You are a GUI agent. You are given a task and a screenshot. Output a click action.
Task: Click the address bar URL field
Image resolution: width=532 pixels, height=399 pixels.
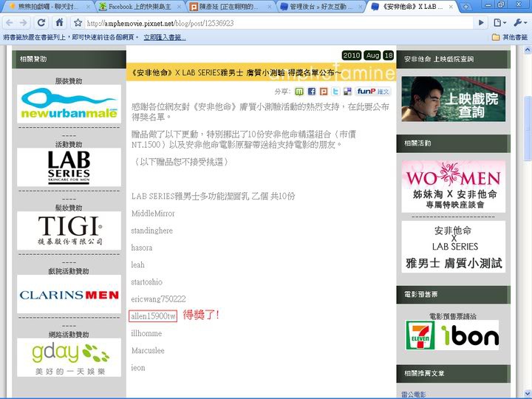click(279, 23)
